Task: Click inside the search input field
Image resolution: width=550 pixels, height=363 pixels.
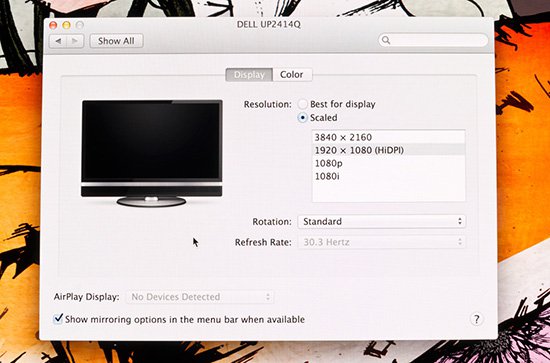Action: [433, 40]
